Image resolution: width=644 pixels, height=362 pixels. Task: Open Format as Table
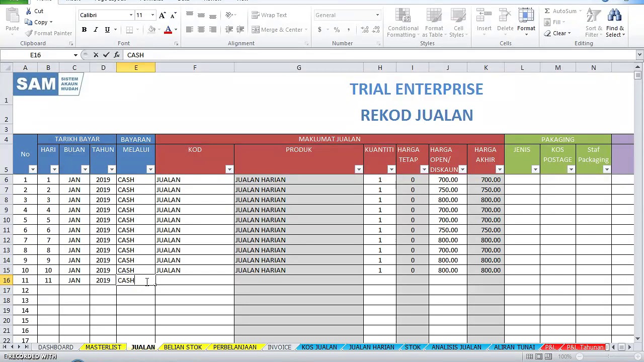[434, 23]
